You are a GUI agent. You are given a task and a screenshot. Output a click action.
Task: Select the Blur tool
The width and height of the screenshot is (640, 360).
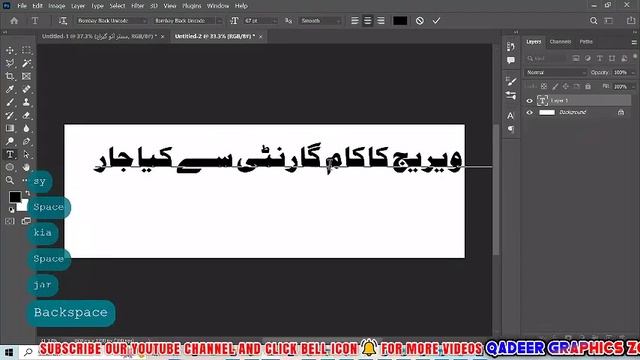(x=27, y=129)
